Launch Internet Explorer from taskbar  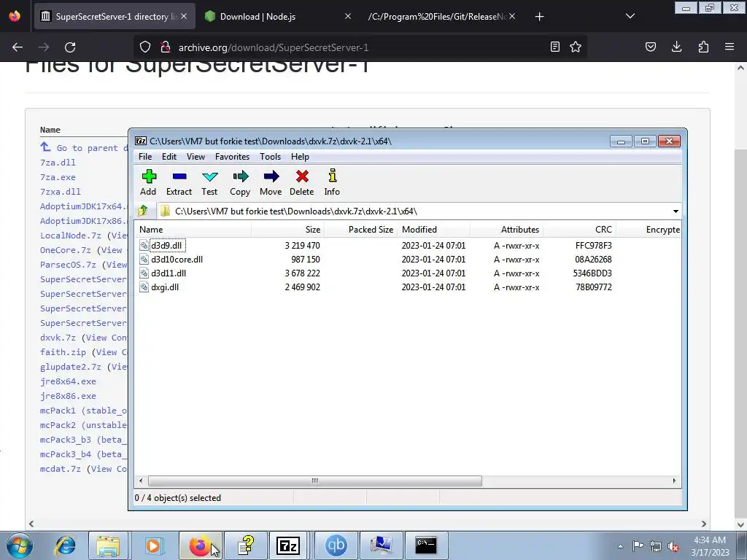pos(65,545)
